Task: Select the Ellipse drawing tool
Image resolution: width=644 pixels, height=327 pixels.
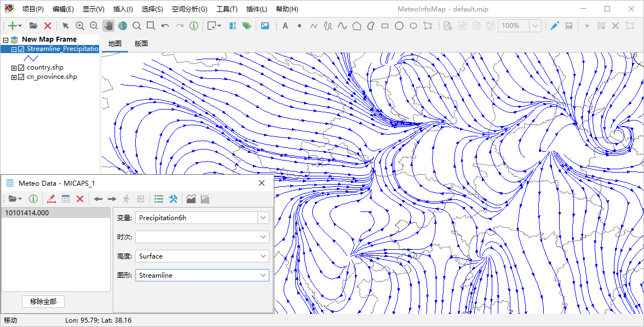Action: click(413, 26)
